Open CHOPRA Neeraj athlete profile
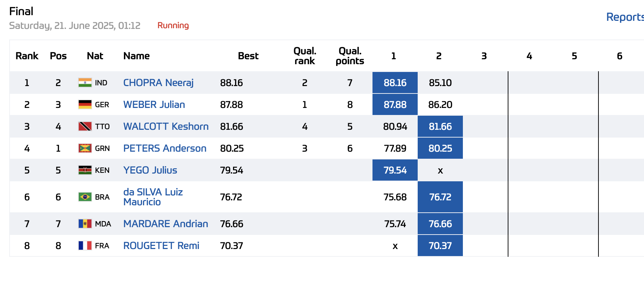This screenshot has width=644, height=285. 158,83
